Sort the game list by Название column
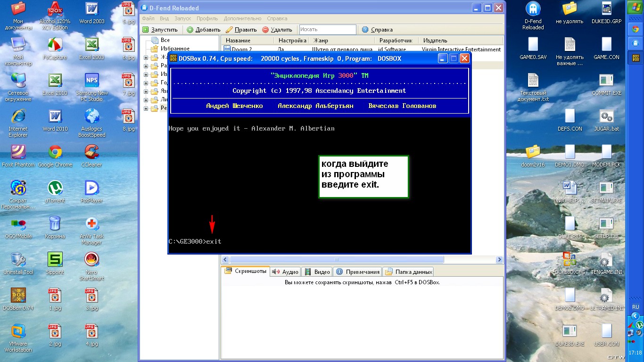This screenshot has width=644, height=362. click(x=248, y=41)
